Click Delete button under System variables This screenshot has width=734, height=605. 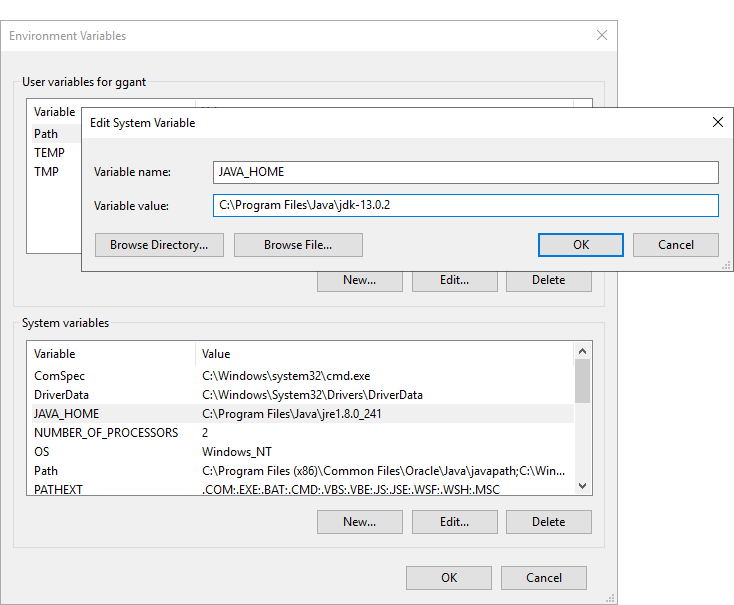(x=548, y=522)
